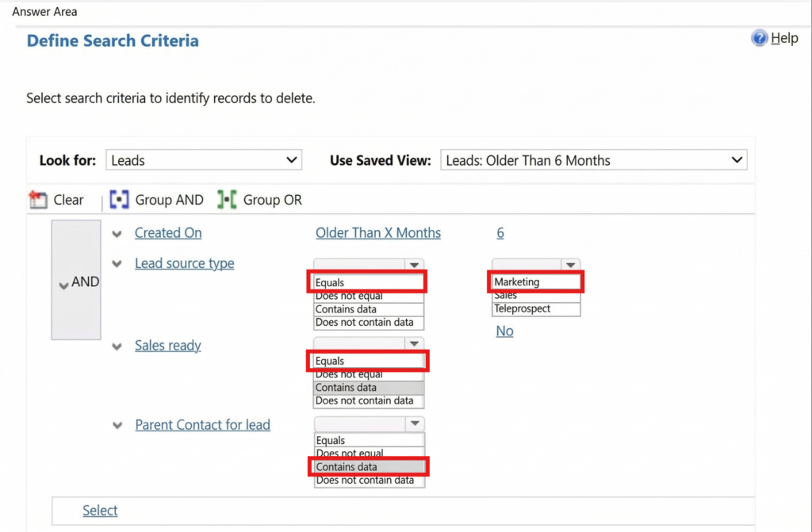Pick Contains data for Parent Contact

coord(369,467)
